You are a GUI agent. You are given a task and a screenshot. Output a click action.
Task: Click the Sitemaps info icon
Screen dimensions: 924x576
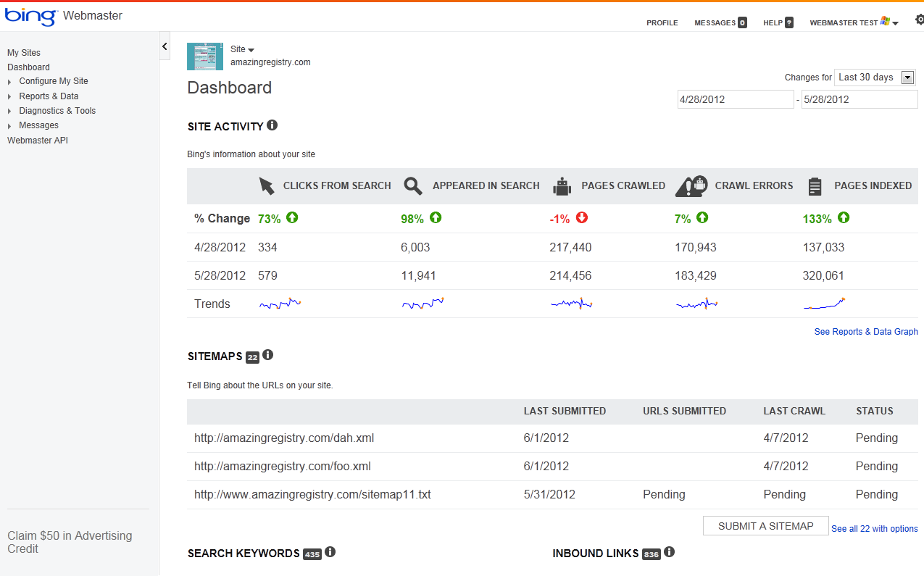tap(268, 355)
